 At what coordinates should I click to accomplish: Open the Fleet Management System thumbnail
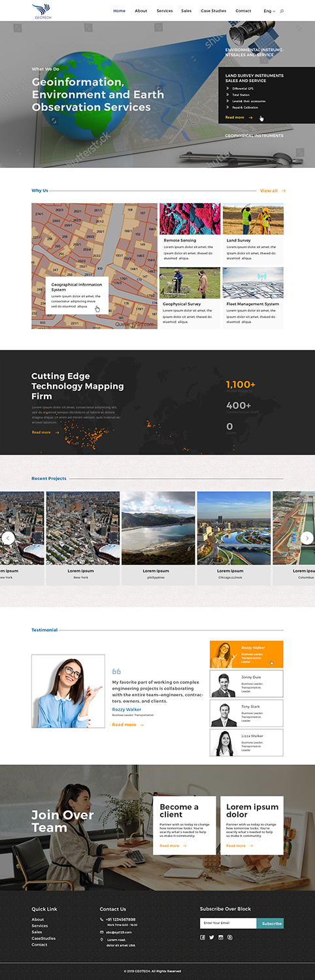click(253, 282)
